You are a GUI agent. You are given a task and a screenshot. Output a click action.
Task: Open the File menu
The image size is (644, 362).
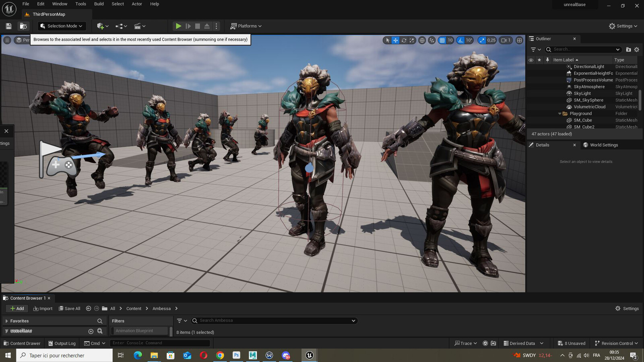click(26, 4)
